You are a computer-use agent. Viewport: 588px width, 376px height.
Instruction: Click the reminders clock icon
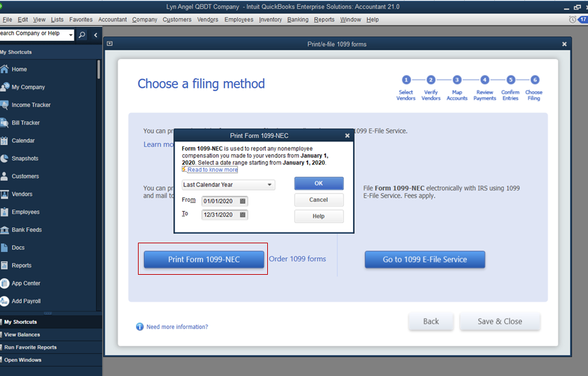[x=572, y=19]
